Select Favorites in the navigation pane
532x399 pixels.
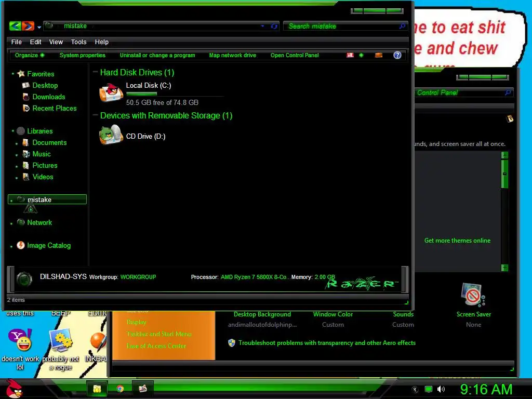tap(41, 74)
